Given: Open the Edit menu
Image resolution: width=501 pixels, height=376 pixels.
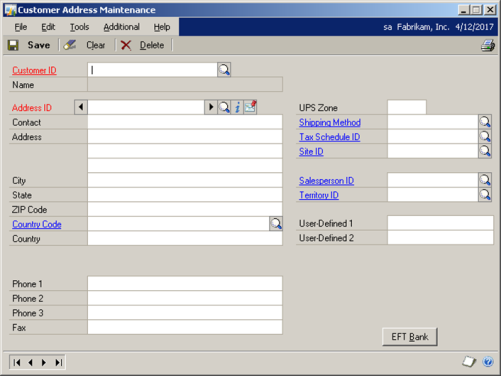Looking at the screenshot, I should click(x=48, y=27).
